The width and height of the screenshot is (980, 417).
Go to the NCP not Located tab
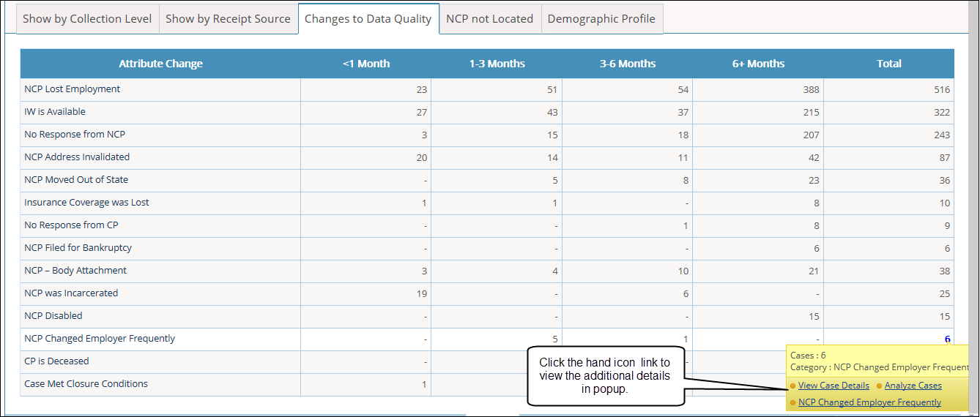pos(489,19)
